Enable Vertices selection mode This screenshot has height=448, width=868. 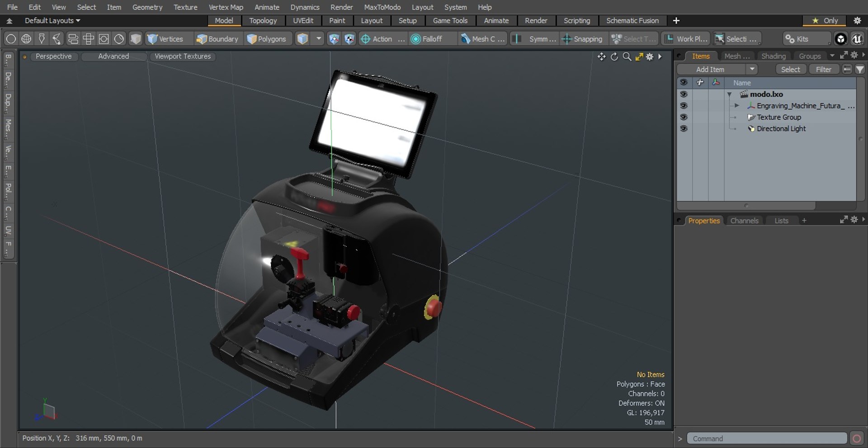click(x=165, y=39)
